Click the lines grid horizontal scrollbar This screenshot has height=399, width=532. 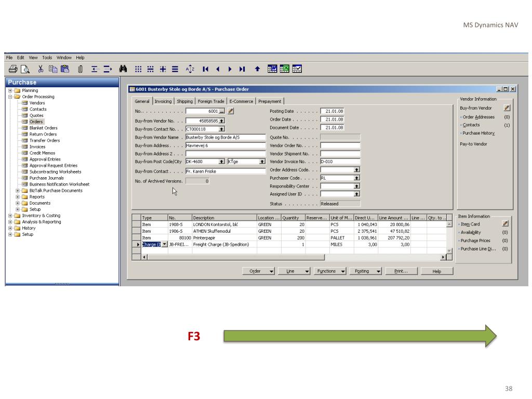point(294,257)
